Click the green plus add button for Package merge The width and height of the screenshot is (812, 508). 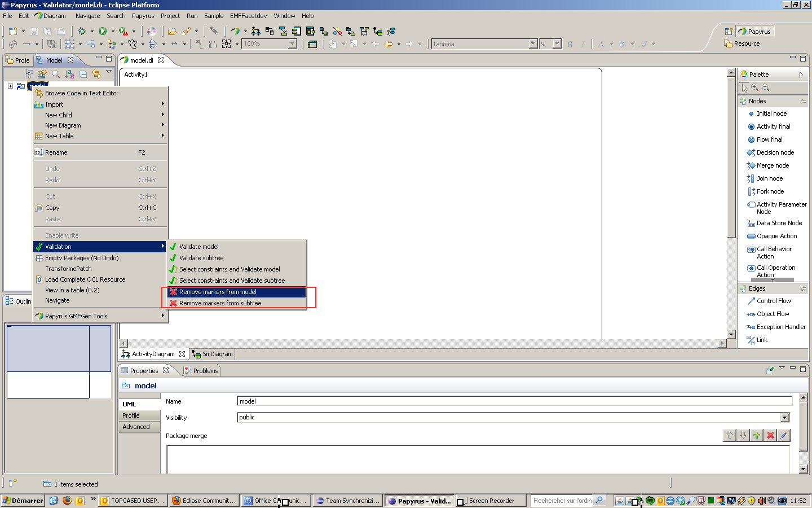point(757,435)
